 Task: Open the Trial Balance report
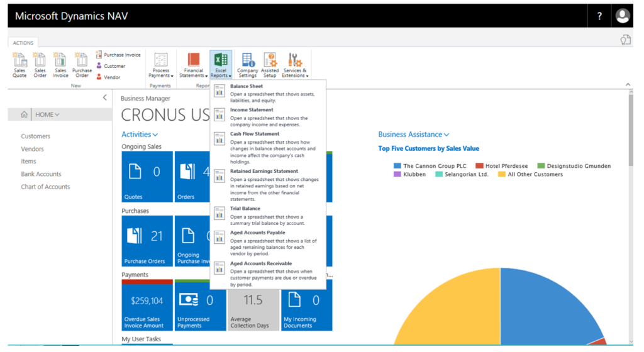pos(268,216)
